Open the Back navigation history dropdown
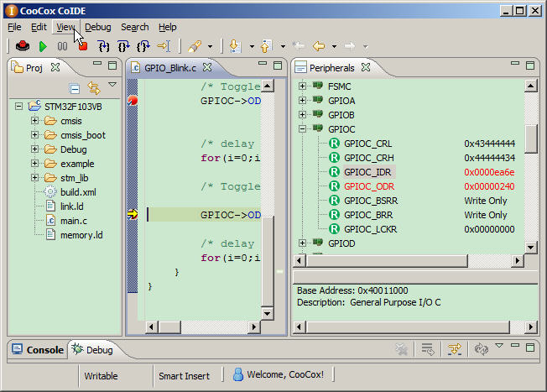The image size is (547, 392). click(x=334, y=46)
